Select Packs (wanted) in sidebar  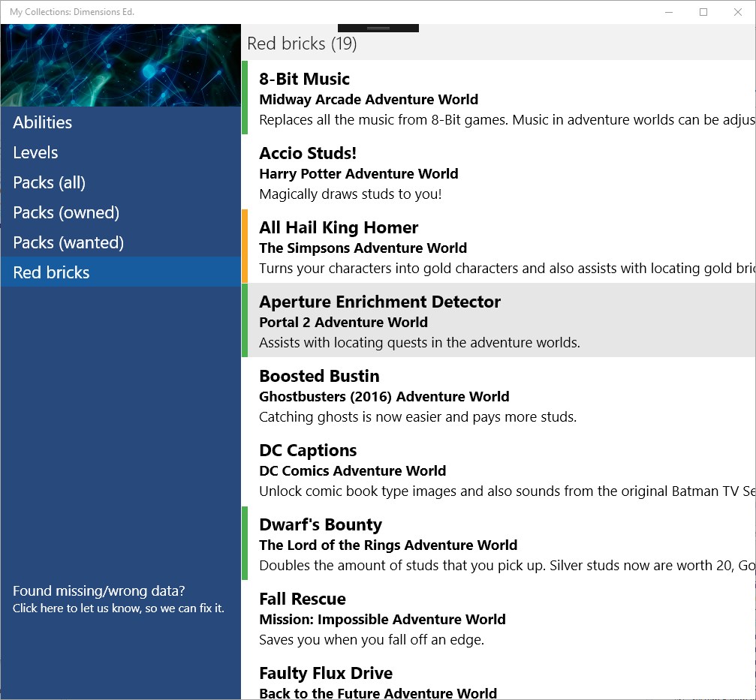[x=121, y=242]
